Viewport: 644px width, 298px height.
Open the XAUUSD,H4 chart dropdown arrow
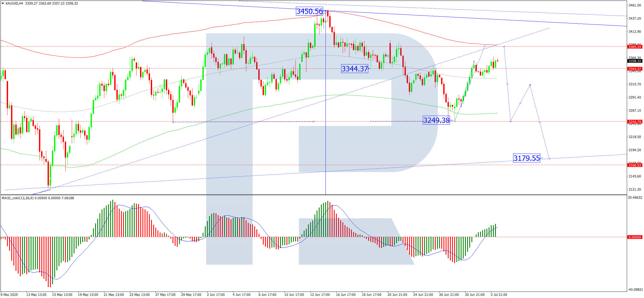pyautogui.click(x=3, y=3)
